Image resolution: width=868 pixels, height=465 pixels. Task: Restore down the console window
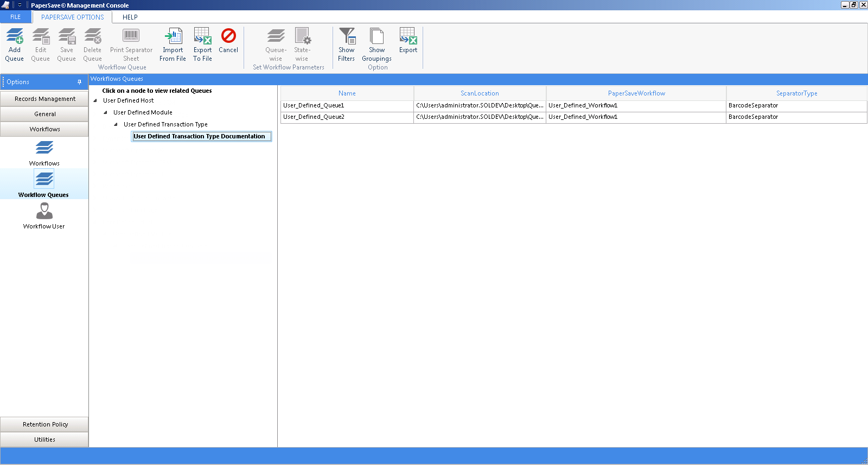pyautogui.click(x=854, y=5)
